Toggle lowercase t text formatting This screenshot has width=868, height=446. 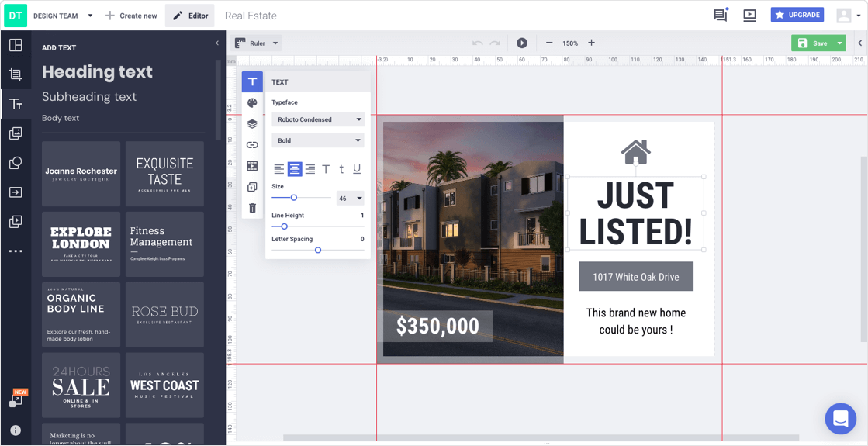click(341, 169)
